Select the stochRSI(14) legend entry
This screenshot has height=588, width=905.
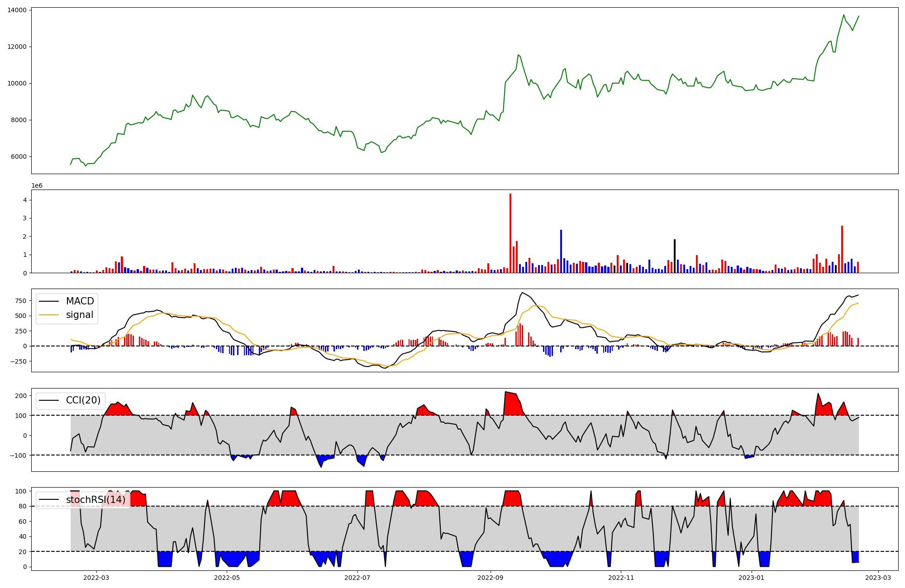coord(95,499)
